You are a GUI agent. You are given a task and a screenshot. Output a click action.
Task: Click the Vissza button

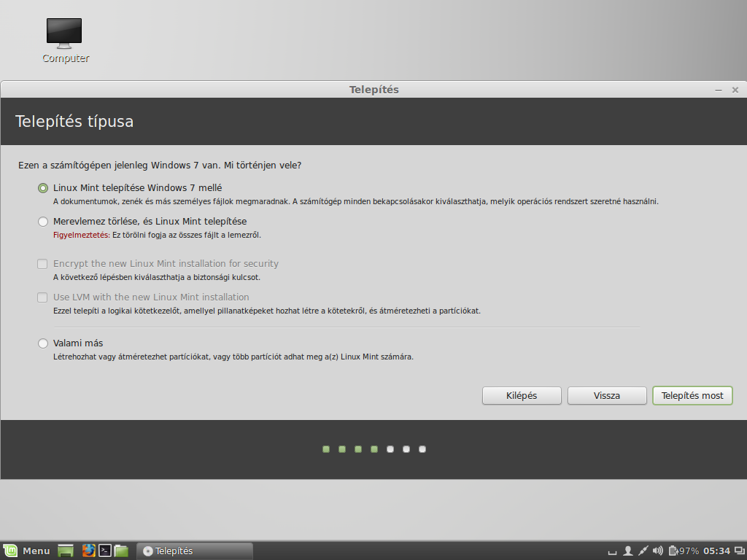(607, 396)
